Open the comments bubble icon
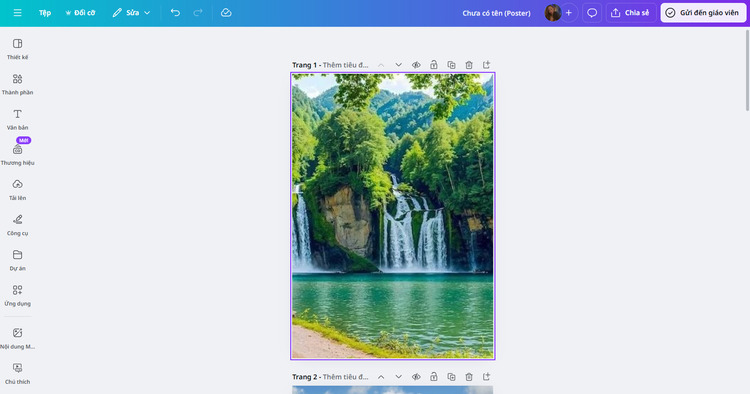Viewport: 750px width, 394px height. [592, 13]
